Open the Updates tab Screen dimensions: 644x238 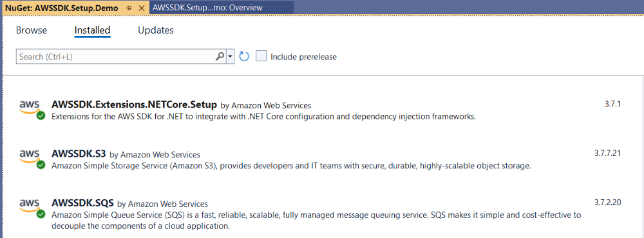point(156,30)
